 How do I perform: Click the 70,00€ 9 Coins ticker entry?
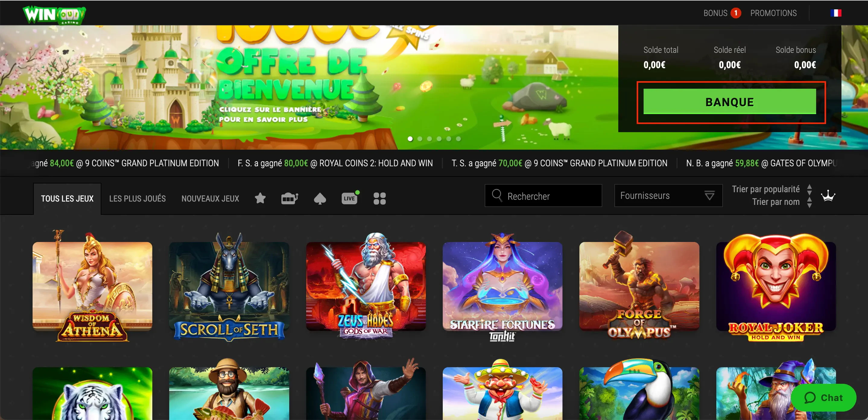[559, 163]
